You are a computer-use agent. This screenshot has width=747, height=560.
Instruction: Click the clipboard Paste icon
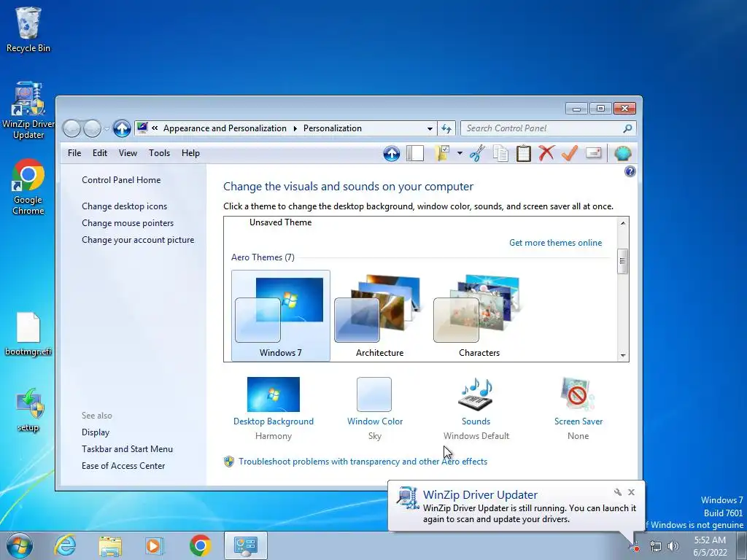[x=524, y=153]
